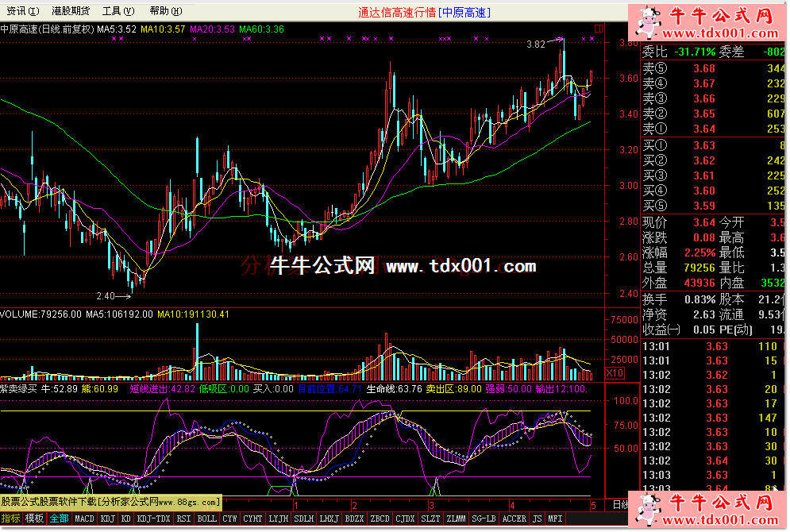Click the 147-lot trade row at 13:02
This screenshot has width=790, height=532.
[x=711, y=418]
